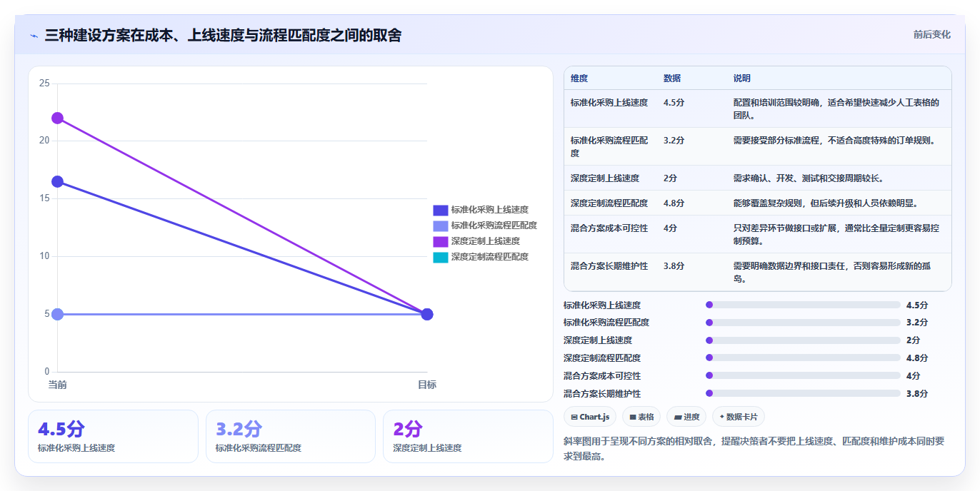
Task: Click the Chart.js tag chip
Action: tap(590, 417)
